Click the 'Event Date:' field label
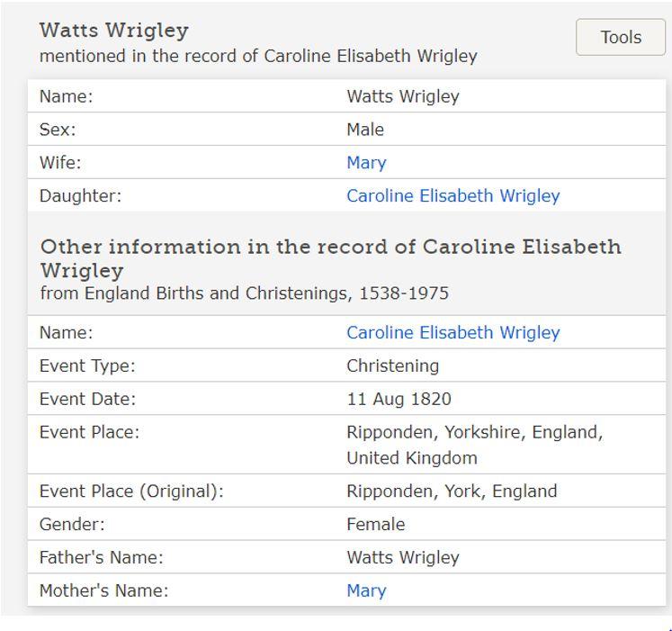This screenshot has width=672, height=631. 87,400
